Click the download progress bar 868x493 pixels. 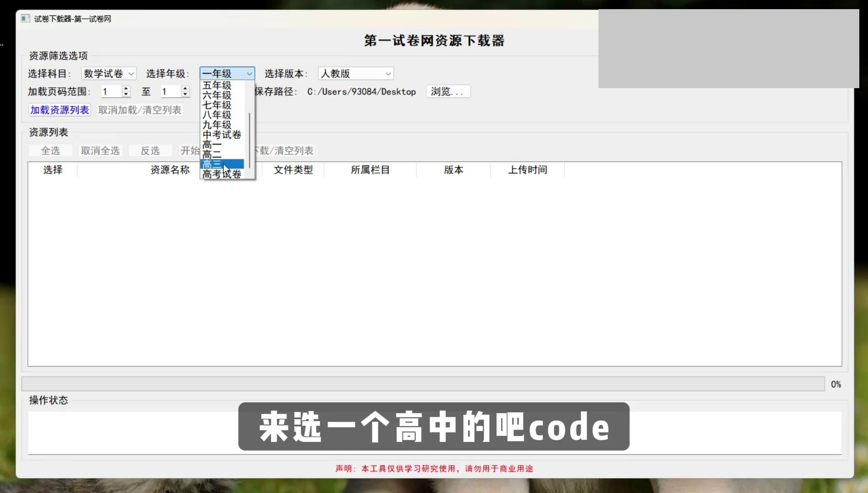pos(423,384)
